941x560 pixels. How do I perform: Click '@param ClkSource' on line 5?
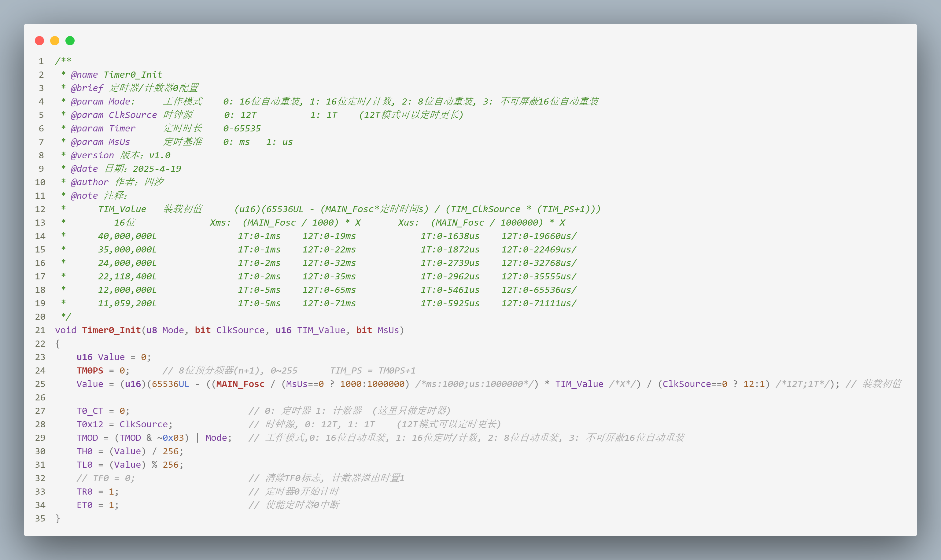point(114,115)
